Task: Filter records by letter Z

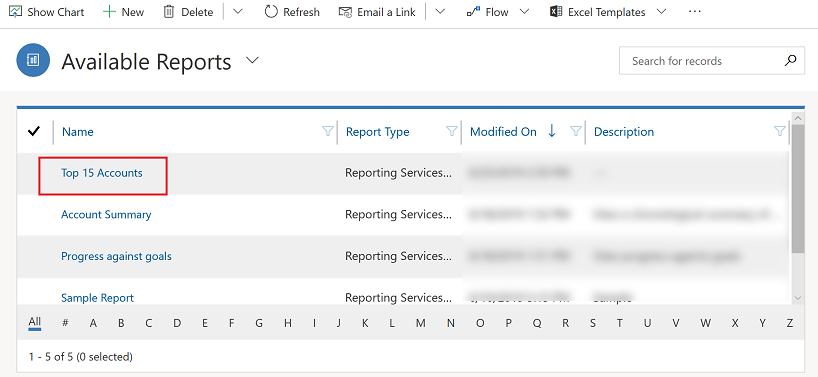Action: coord(790,323)
